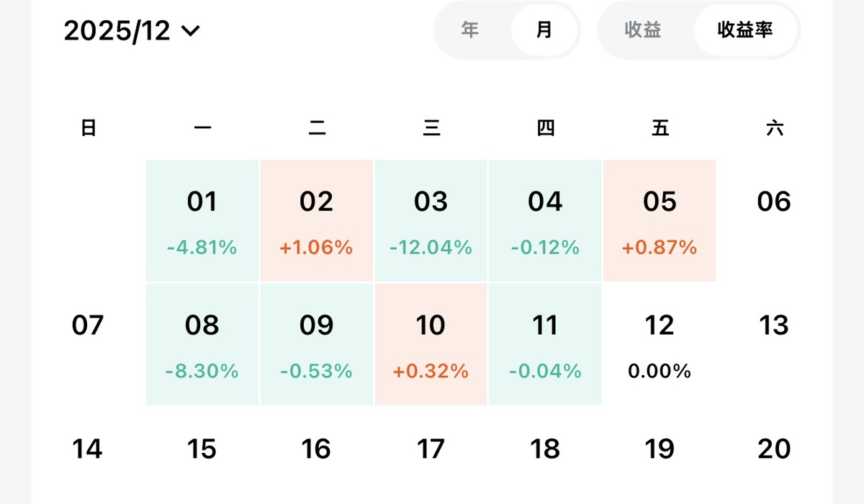
Task: Open December 01 with -4.81%
Action: pyautogui.click(x=202, y=220)
